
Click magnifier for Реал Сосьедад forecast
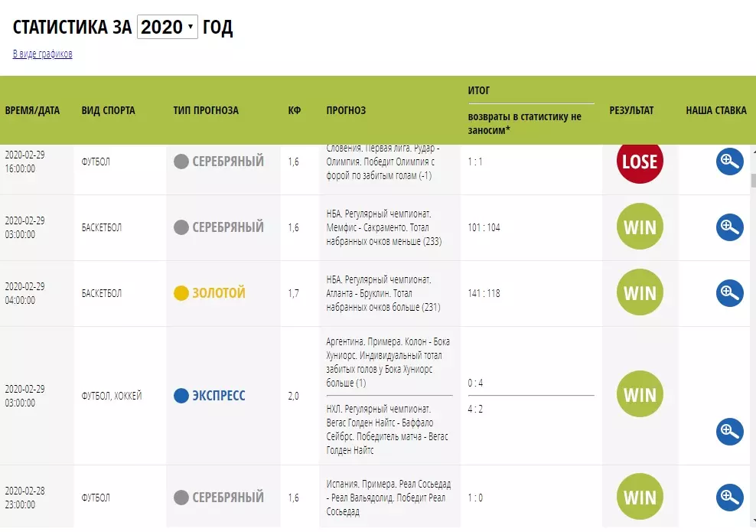(x=729, y=497)
